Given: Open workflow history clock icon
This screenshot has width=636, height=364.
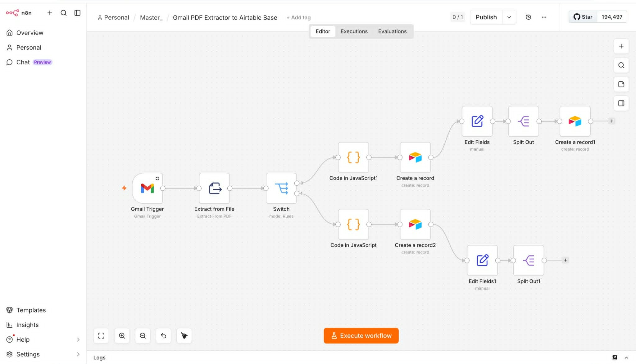Looking at the screenshot, I should point(528,17).
